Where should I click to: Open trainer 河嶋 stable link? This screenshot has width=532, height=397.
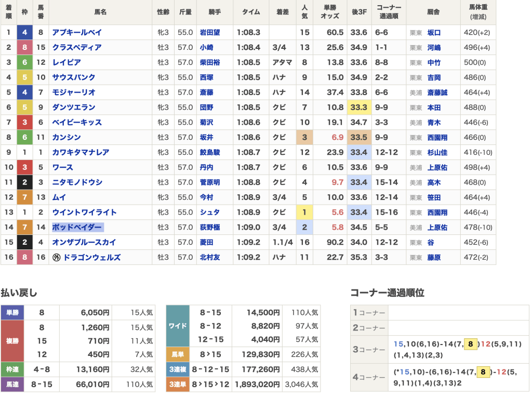click(x=434, y=47)
